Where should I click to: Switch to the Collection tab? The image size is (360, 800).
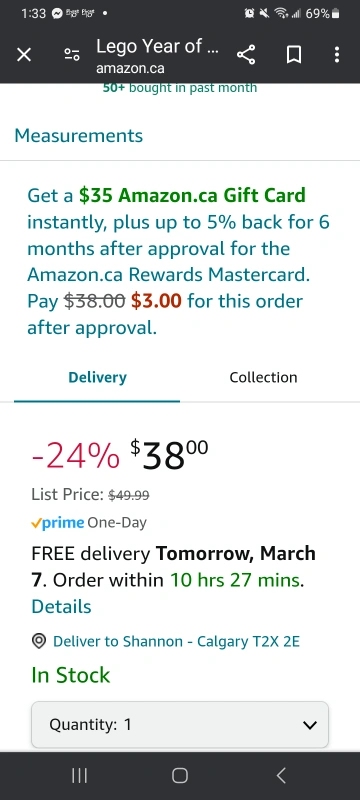263,378
